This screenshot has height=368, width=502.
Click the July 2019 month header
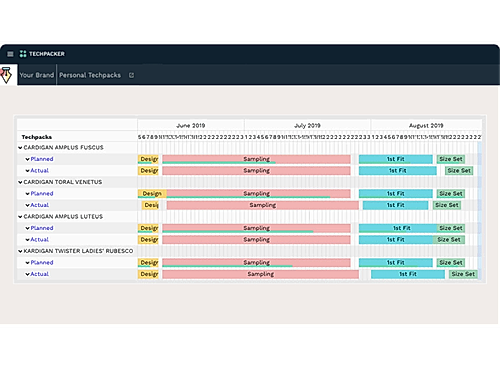(x=307, y=125)
